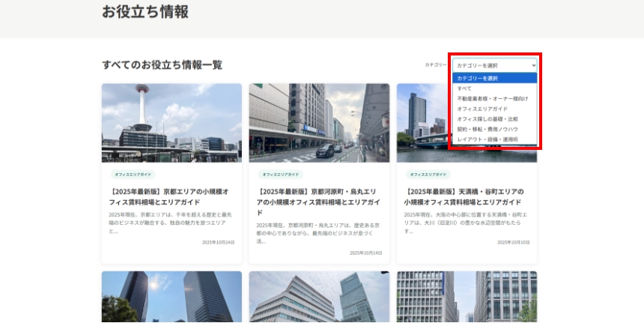
Task: Select 'レイアウト・設備・運用術' dropdown option
Action: pos(487,139)
